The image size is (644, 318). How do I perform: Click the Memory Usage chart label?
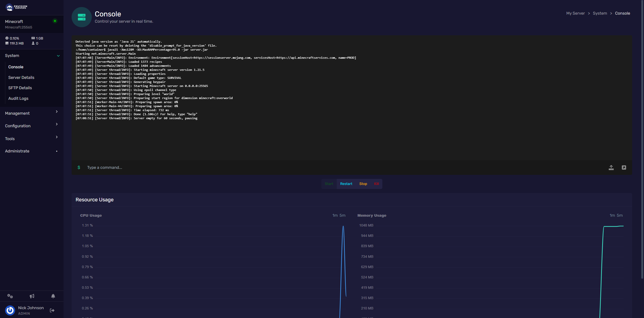[x=372, y=215]
